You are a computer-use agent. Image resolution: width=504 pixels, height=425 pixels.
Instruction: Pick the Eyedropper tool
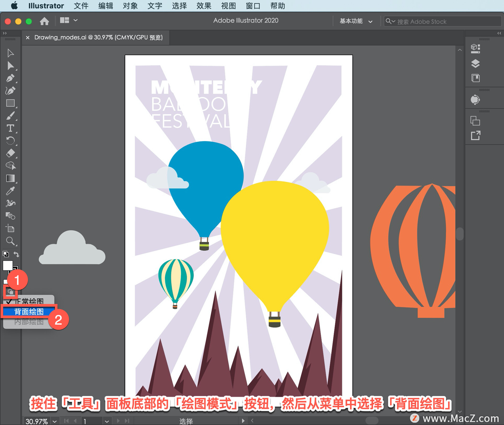tap(10, 191)
